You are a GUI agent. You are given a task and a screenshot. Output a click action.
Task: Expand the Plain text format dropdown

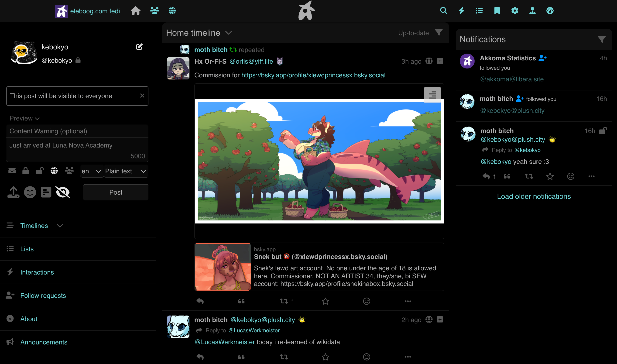126,171
